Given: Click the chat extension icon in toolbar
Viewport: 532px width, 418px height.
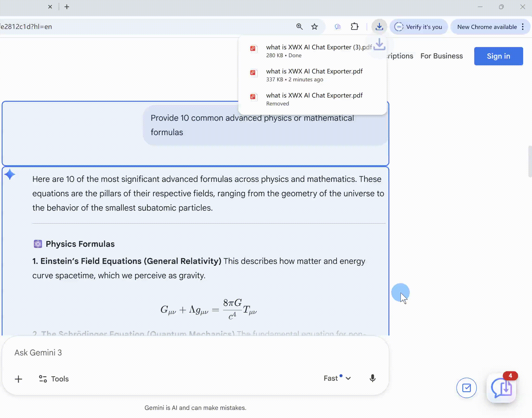Looking at the screenshot, I should pyautogui.click(x=337, y=26).
